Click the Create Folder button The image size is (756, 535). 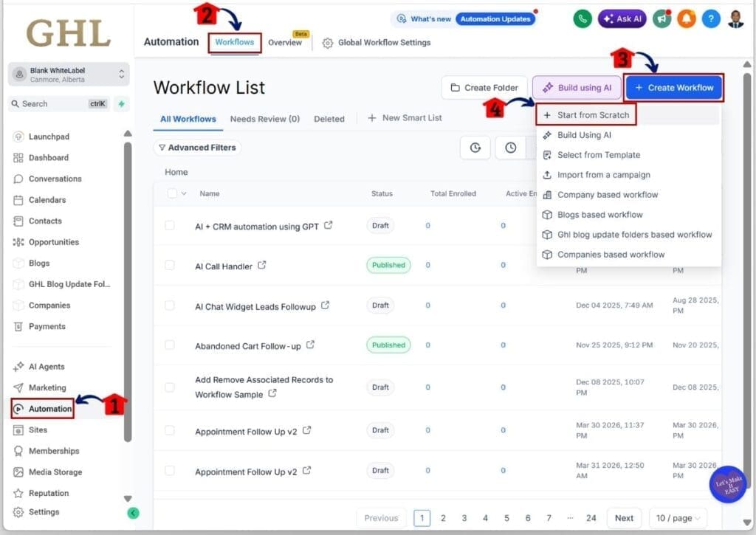tap(484, 87)
